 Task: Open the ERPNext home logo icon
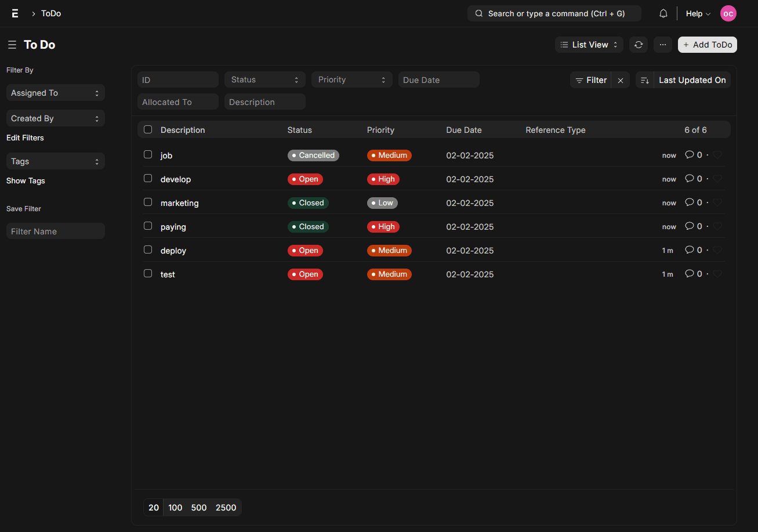[x=15, y=13]
